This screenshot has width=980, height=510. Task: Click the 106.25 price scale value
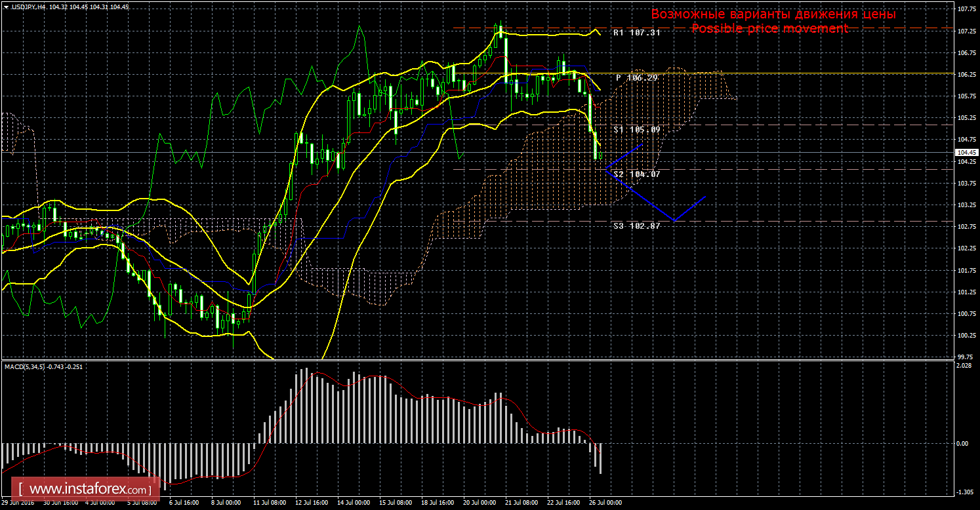point(966,74)
